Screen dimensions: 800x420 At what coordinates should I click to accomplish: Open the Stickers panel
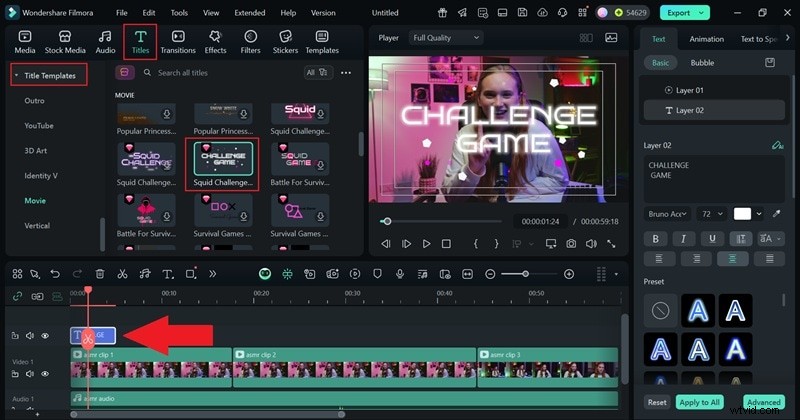(285, 42)
